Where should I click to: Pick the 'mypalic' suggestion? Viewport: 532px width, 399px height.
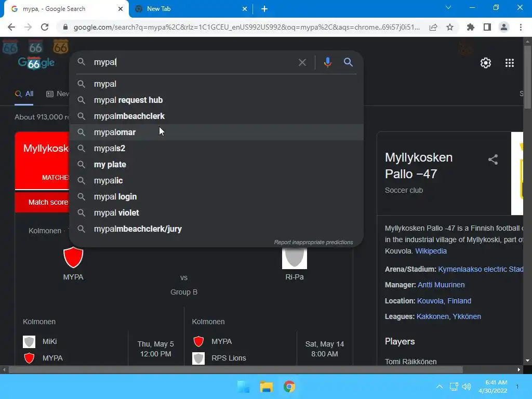pos(216,180)
